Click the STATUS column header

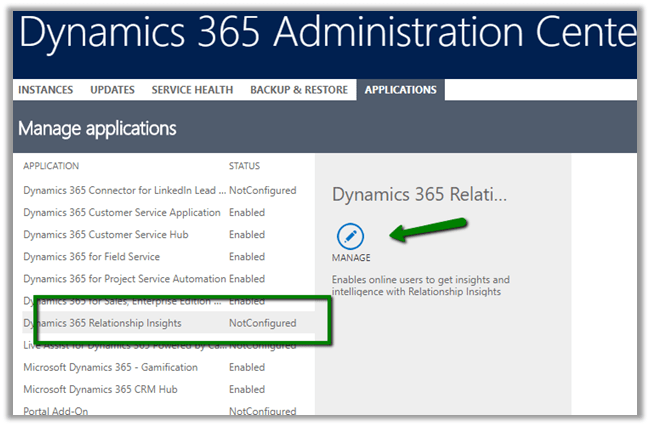point(245,166)
